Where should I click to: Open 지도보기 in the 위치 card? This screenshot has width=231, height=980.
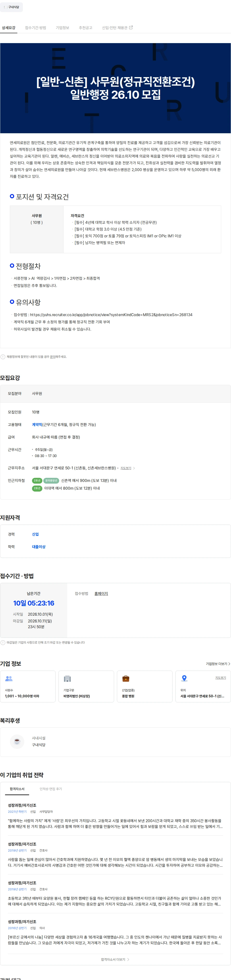coord(221,678)
